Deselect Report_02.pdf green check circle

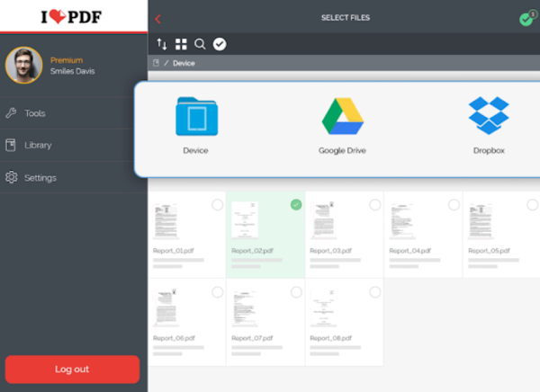pos(296,205)
